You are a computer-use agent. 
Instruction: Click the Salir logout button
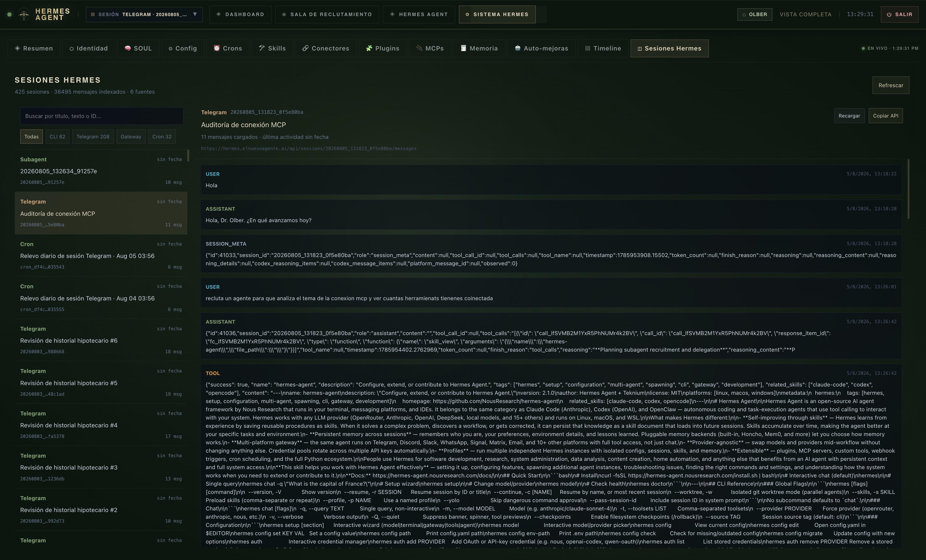(x=899, y=14)
